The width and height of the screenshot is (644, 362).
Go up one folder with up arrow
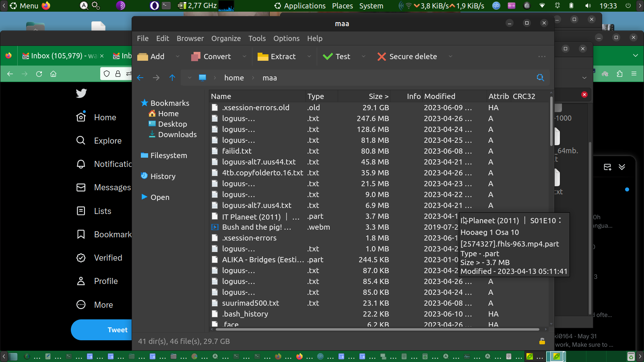172,78
